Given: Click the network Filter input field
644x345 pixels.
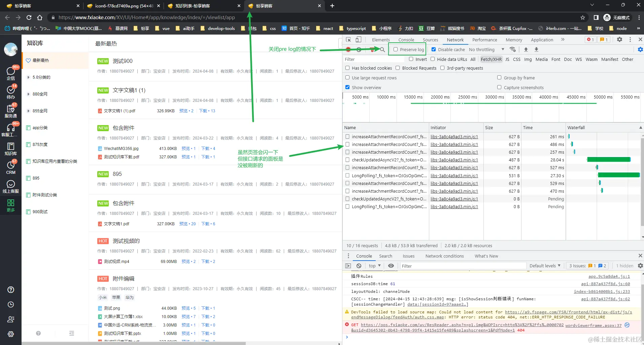Looking at the screenshot, I should point(374,59).
